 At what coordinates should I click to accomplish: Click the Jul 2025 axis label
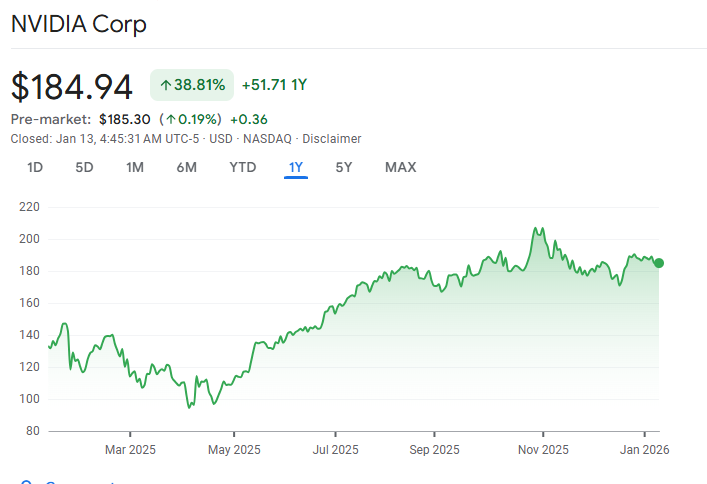[333, 449]
